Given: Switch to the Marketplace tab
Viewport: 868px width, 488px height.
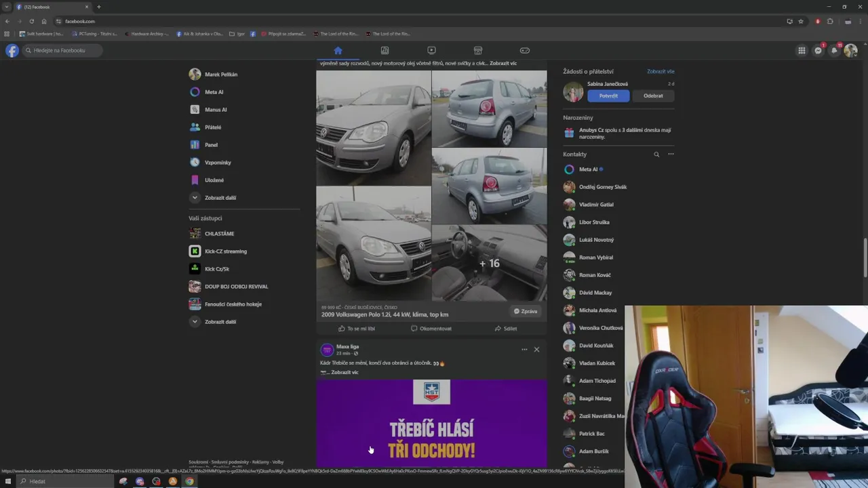Looking at the screenshot, I should (x=478, y=50).
